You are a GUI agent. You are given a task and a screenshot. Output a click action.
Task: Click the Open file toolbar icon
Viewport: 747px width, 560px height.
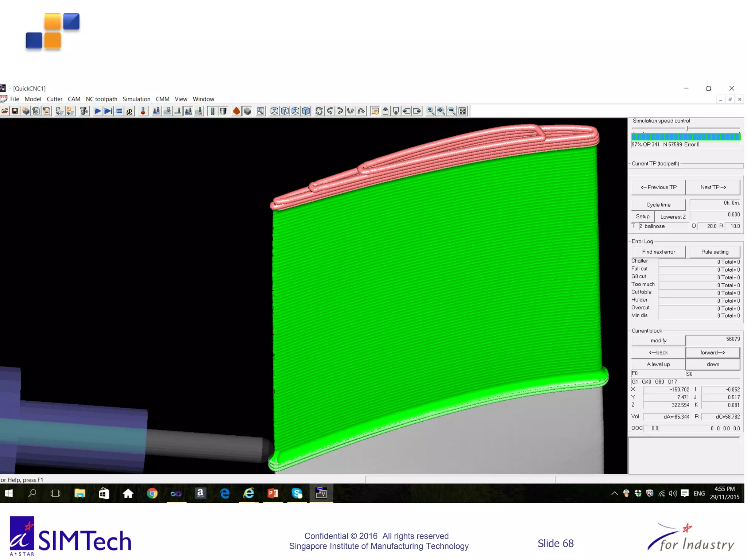5,111
